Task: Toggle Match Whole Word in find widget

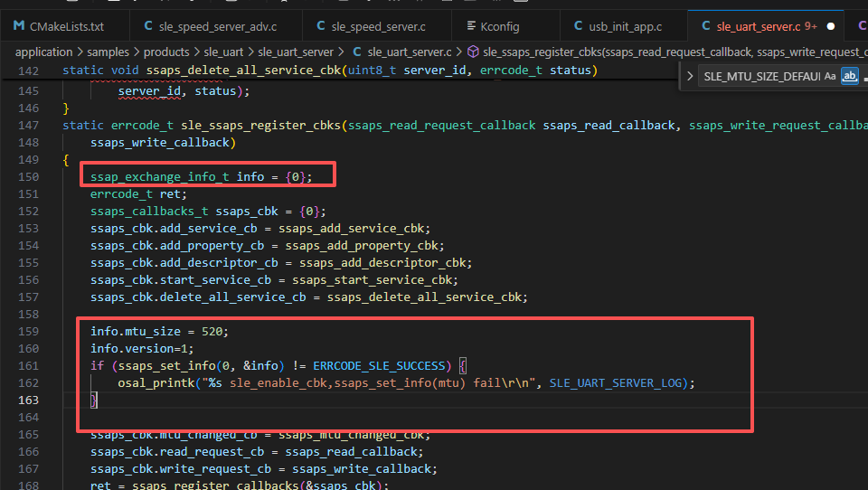Action: tap(849, 77)
